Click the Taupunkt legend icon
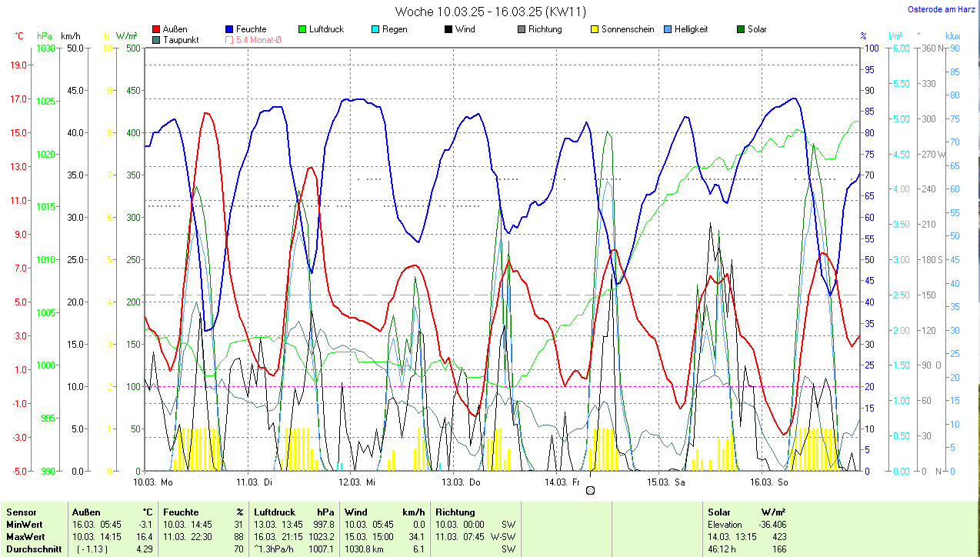 click(x=157, y=39)
